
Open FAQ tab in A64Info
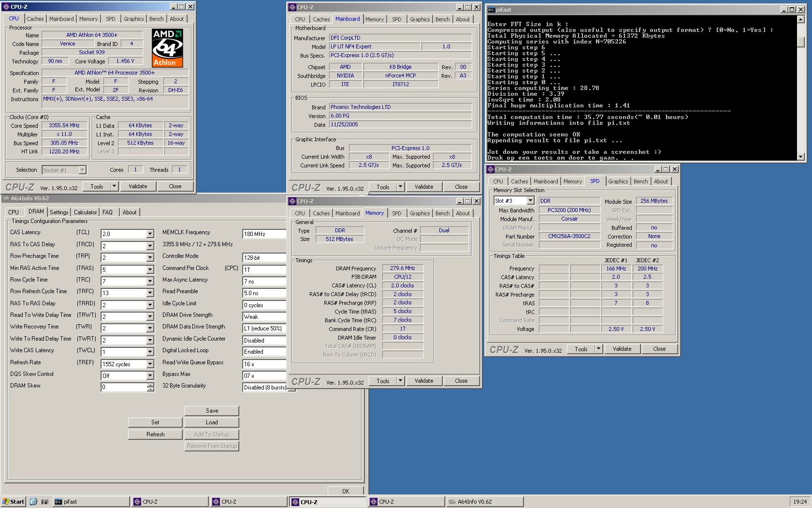pyautogui.click(x=107, y=212)
